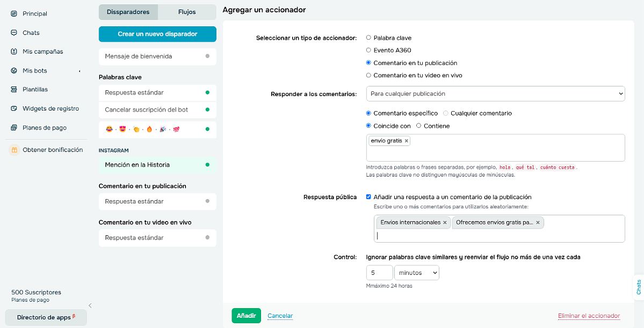Open Plantillas using its icon
This screenshot has width=644, height=328.
13,89
